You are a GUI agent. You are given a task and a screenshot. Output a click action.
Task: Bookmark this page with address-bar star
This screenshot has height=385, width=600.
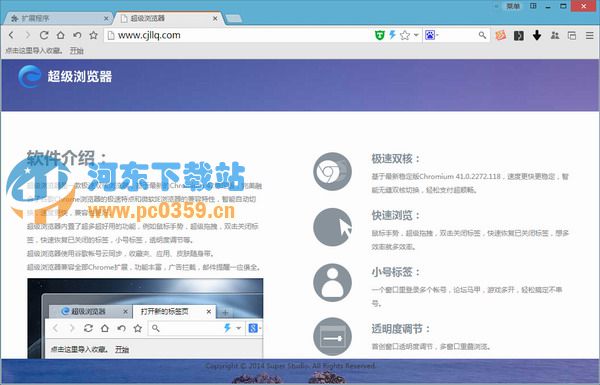405,36
